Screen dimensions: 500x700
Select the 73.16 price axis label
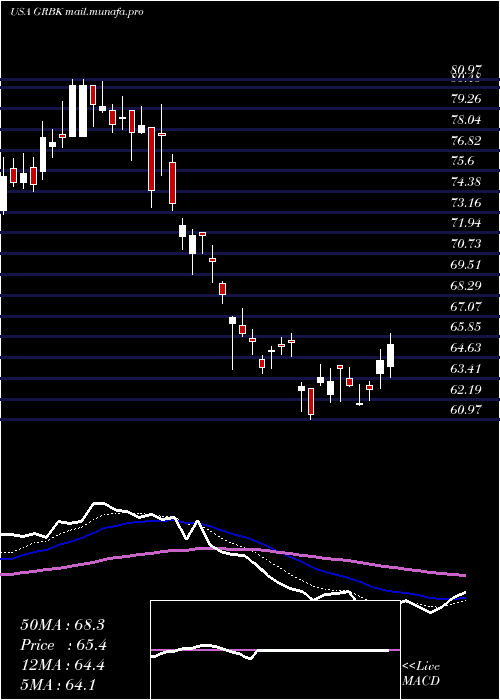pos(467,203)
